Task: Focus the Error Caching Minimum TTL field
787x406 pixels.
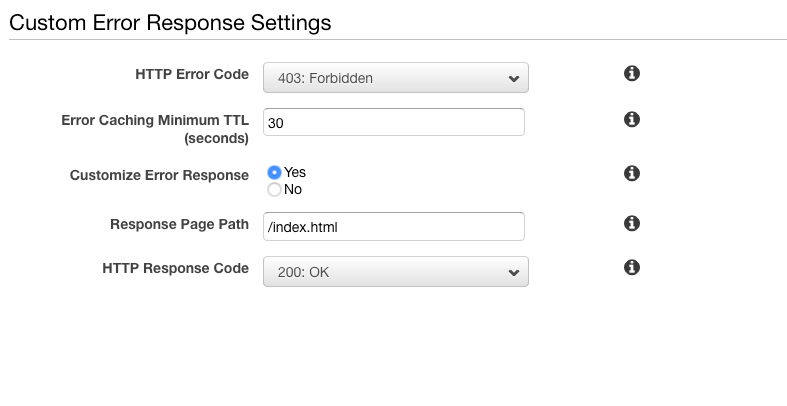Action: [393, 122]
